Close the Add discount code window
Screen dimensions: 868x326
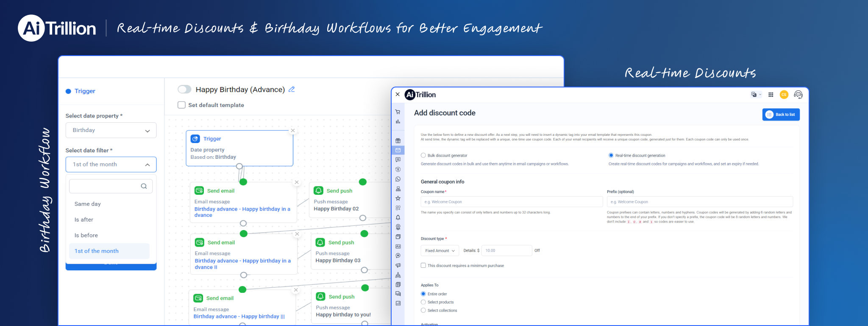click(x=398, y=94)
